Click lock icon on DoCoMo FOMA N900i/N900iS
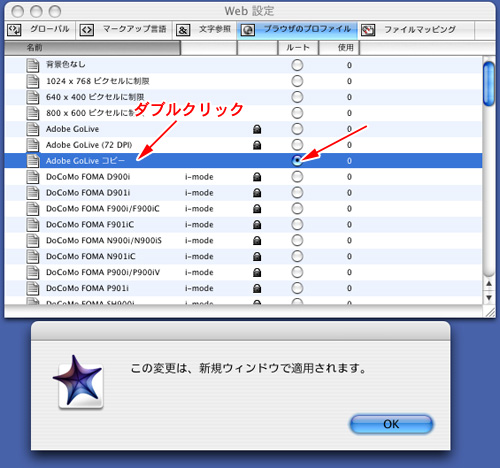This screenshot has height=468, width=500. click(257, 241)
